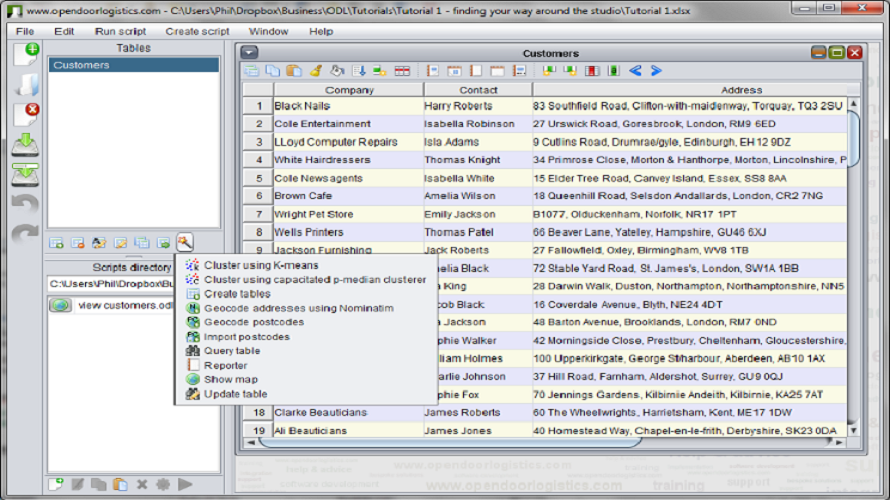Open the File menu

pyautogui.click(x=25, y=31)
